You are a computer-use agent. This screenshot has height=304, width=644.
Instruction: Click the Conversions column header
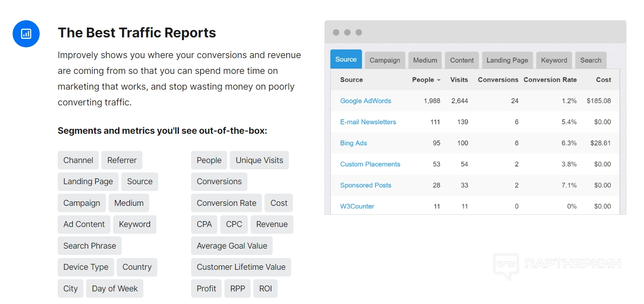coord(498,80)
